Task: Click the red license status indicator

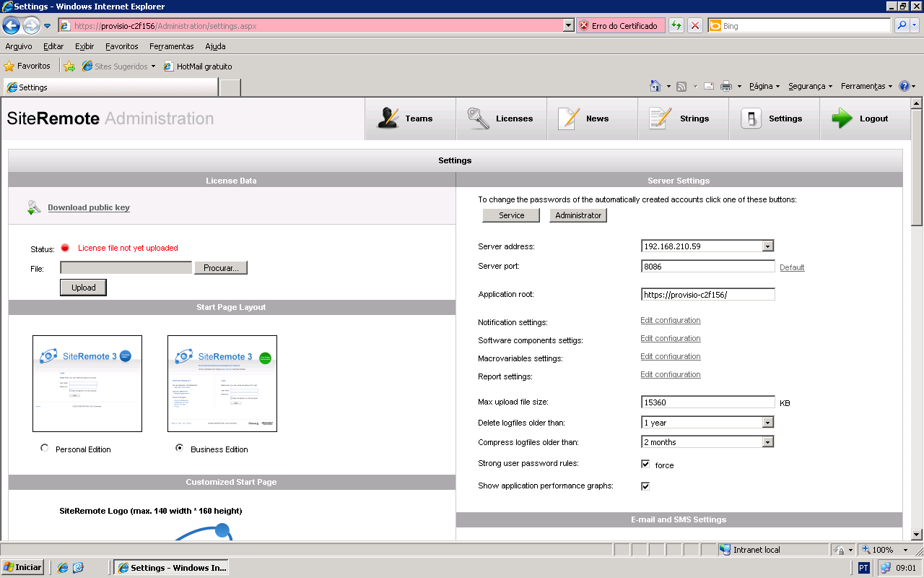Action: point(65,248)
